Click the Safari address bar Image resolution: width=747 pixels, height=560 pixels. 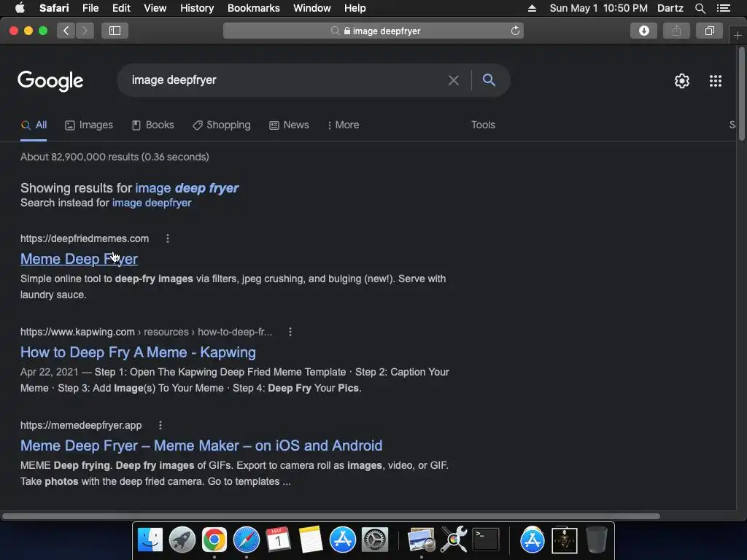pyautogui.click(x=373, y=31)
